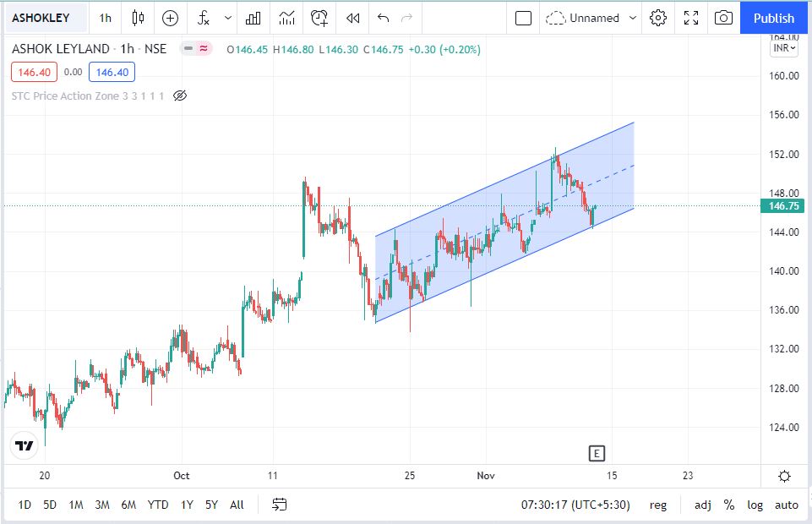Toggle auto scale on price axis
This screenshot has height=524, width=812.
[786, 505]
